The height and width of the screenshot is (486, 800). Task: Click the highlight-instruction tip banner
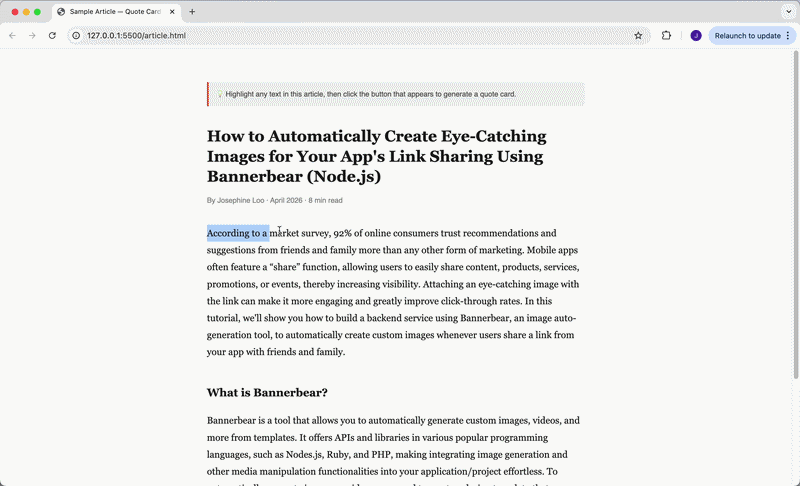coord(395,94)
